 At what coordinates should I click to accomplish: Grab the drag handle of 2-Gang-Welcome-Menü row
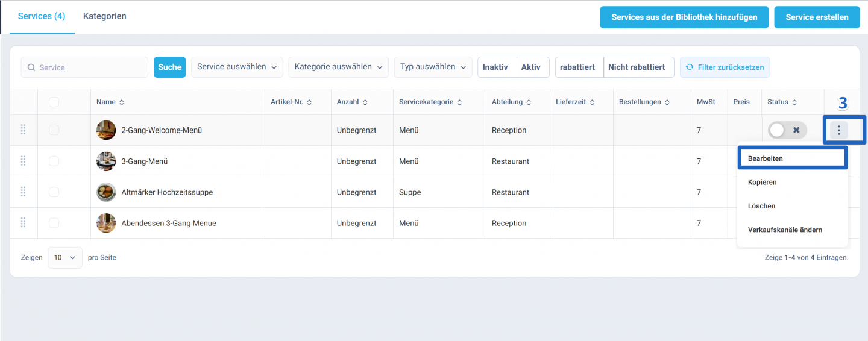(x=24, y=130)
